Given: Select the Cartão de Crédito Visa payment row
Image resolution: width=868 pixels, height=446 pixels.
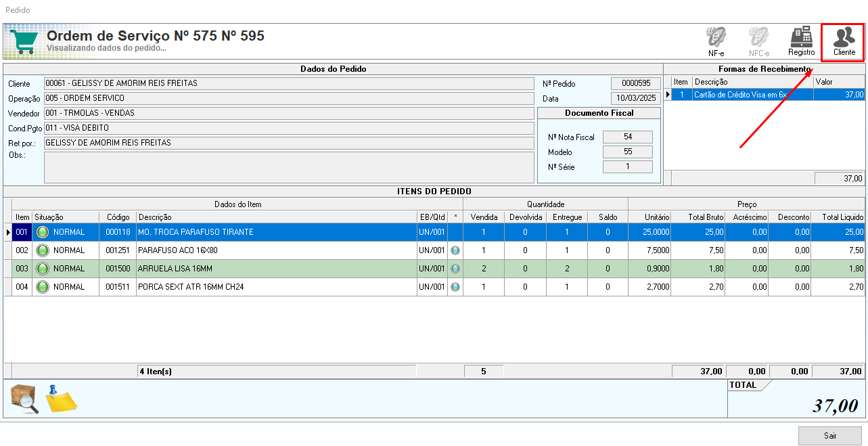Looking at the screenshot, I should [764, 95].
